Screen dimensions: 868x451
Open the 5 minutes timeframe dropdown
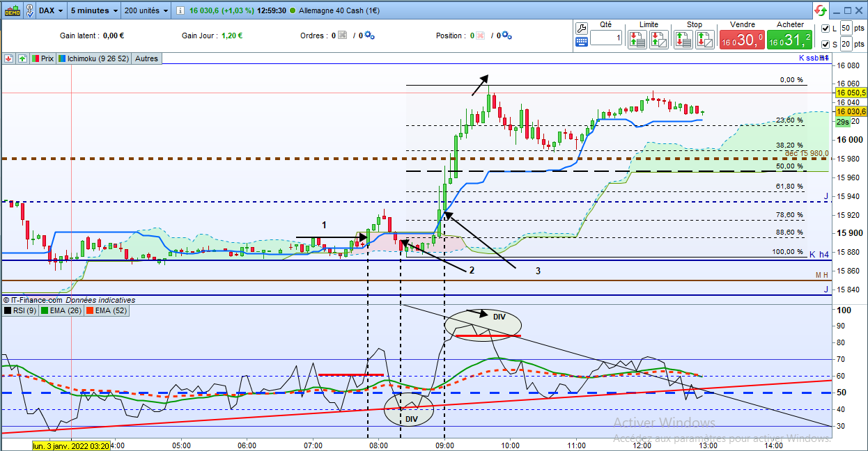pyautogui.click(x=94, y=11)
